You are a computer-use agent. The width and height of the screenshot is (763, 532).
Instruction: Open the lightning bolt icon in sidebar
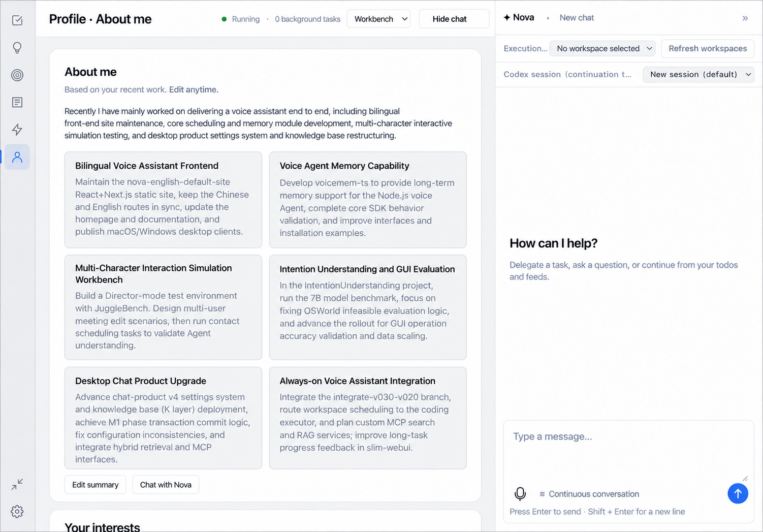point(17,130)
